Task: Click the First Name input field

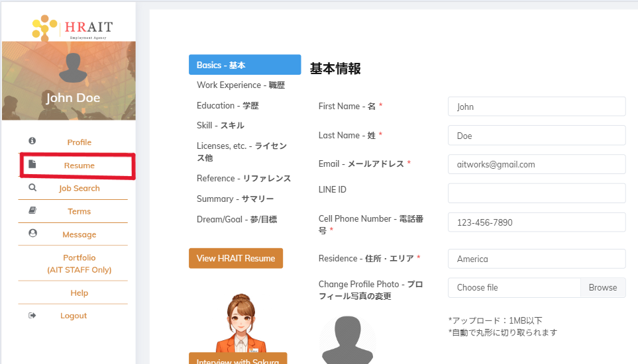Action: (537, 107)
